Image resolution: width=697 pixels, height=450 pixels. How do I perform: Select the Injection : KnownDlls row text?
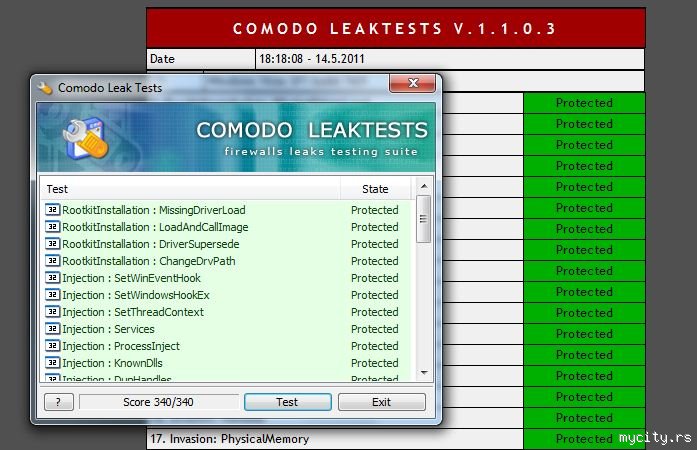pos(112,363)
